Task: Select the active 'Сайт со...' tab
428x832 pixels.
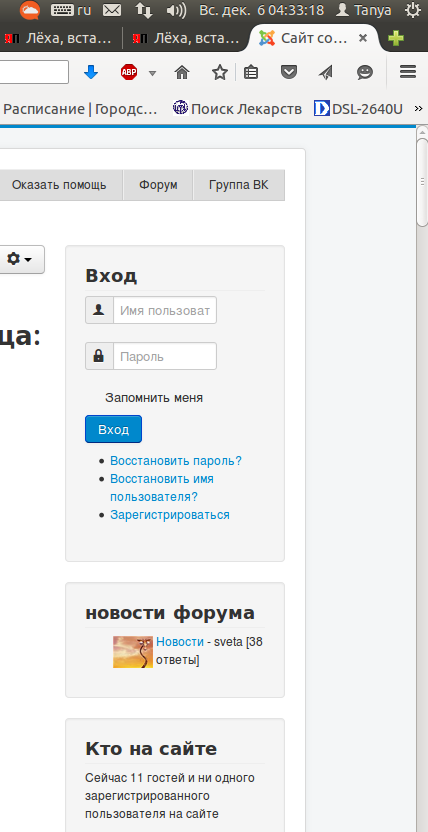Action: click(313, 38)
